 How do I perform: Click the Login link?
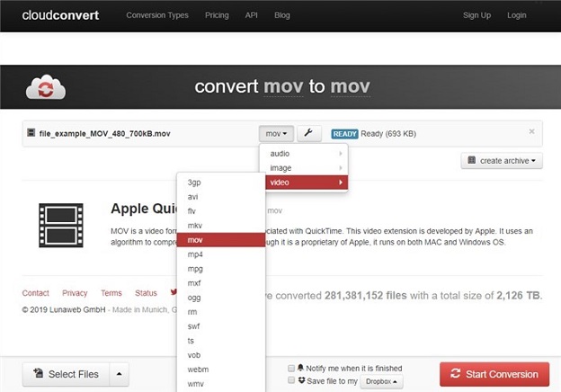coord(517,15)
